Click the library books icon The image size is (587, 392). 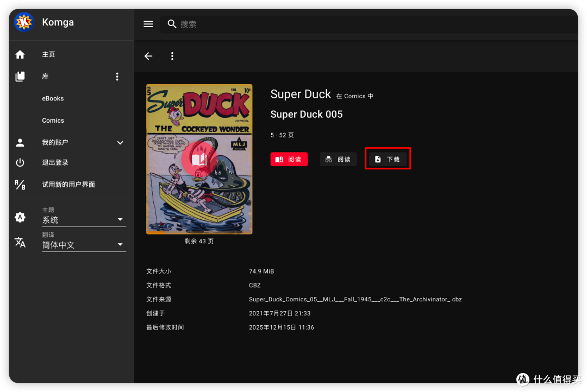tap(20, 77)
